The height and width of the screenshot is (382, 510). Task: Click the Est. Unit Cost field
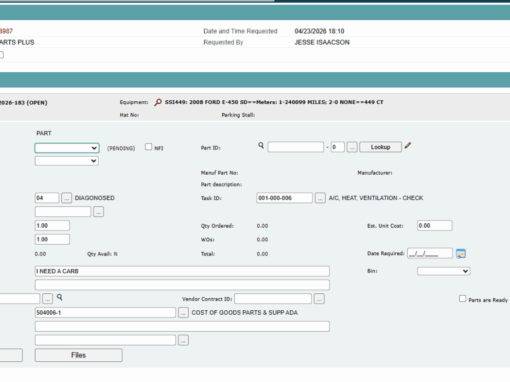435,226
